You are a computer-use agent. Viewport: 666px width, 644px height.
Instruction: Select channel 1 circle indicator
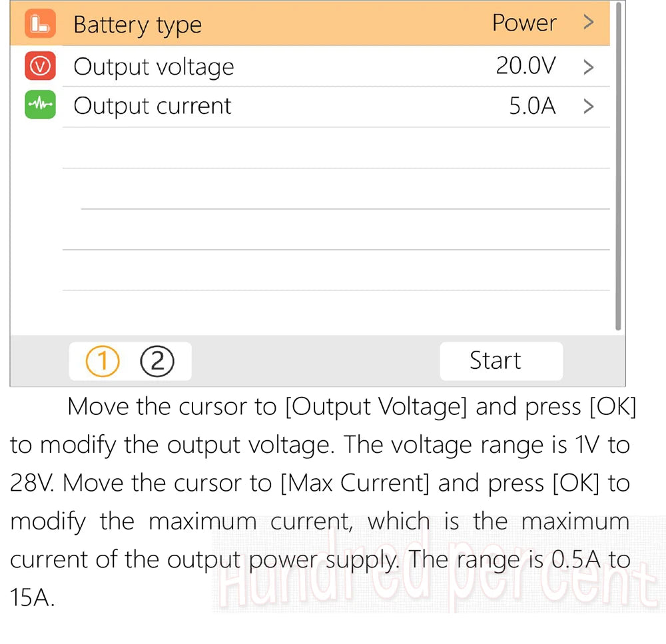click(x=103, y=361)
